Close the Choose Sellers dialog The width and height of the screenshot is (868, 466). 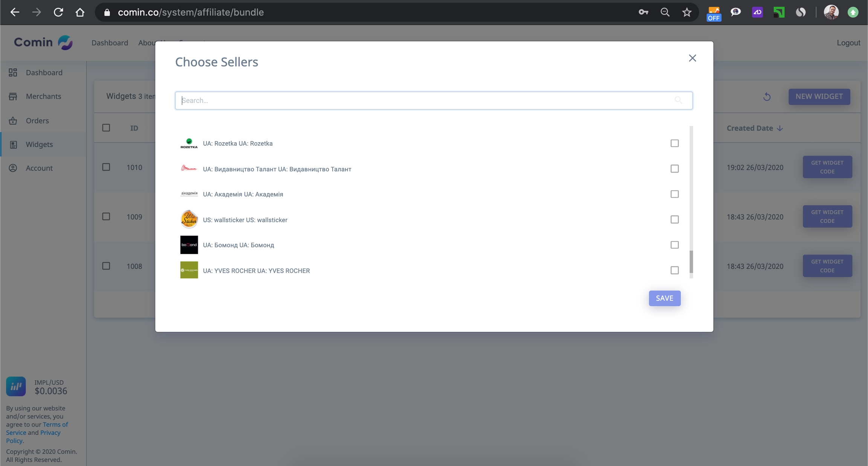(692, 58)
